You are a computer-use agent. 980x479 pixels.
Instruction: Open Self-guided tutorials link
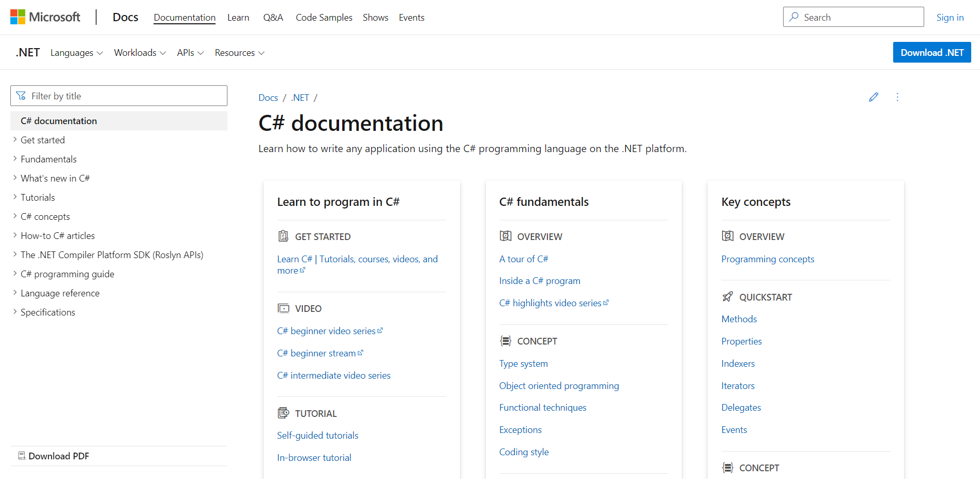point(318,435)
